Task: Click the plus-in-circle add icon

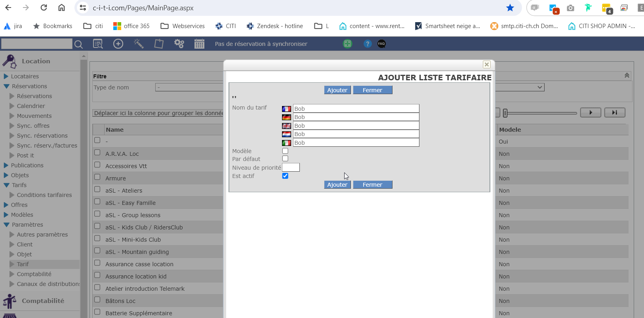Action: pos(118,44)
